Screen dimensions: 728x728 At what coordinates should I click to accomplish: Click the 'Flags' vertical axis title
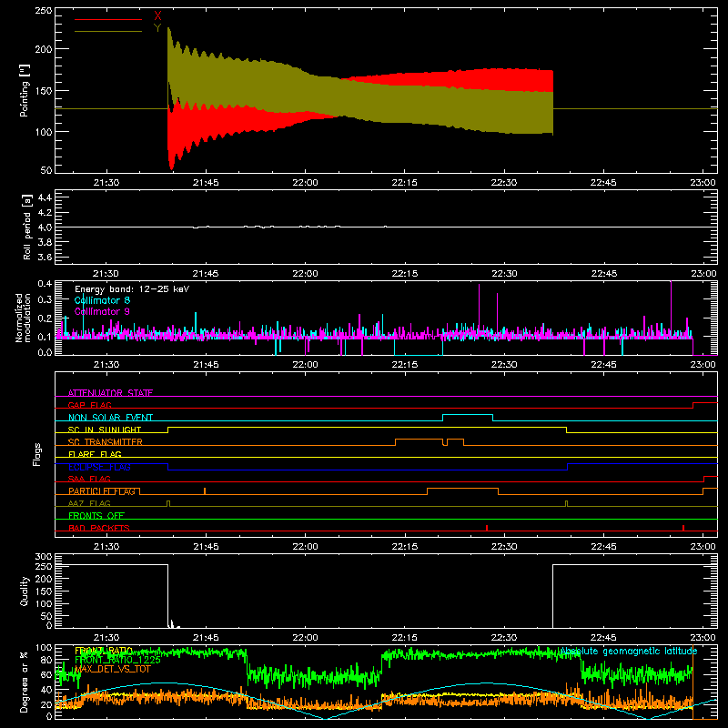[x=37, y=454]
